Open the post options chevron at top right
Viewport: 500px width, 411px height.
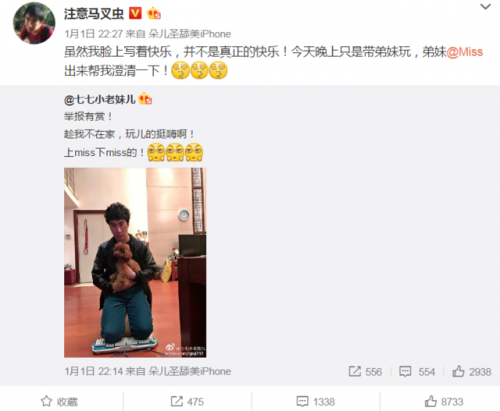485,6
